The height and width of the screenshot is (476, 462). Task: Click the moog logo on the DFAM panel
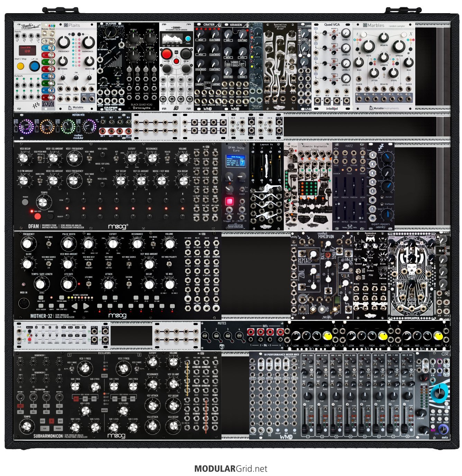tap(118, 227)
